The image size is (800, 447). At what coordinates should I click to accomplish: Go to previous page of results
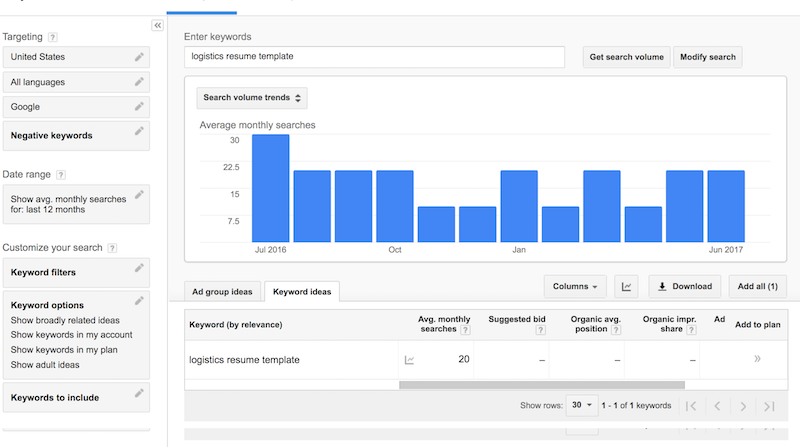point(717,406)
